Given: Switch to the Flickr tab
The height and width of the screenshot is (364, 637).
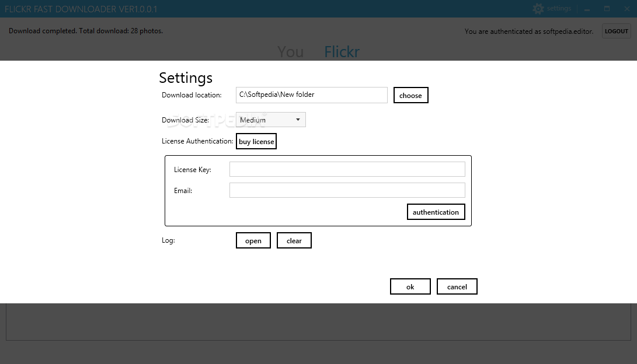Looking at the screenshot, I should (342, 52).
